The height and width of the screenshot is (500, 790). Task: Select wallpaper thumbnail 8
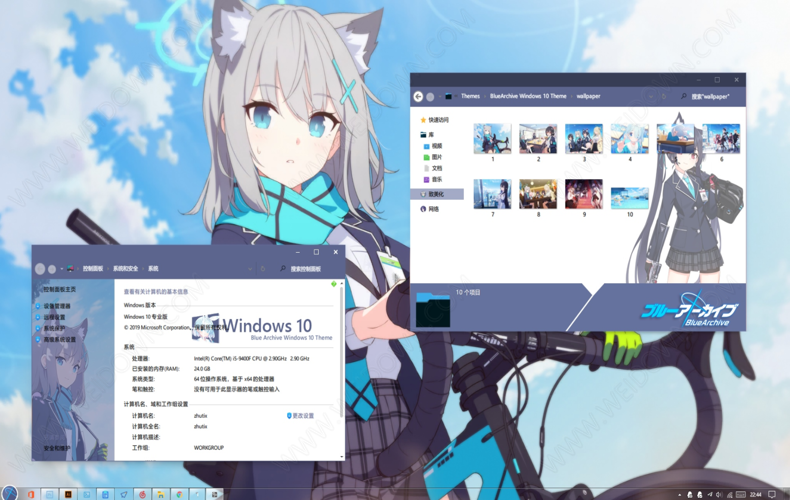coord(538,194)
